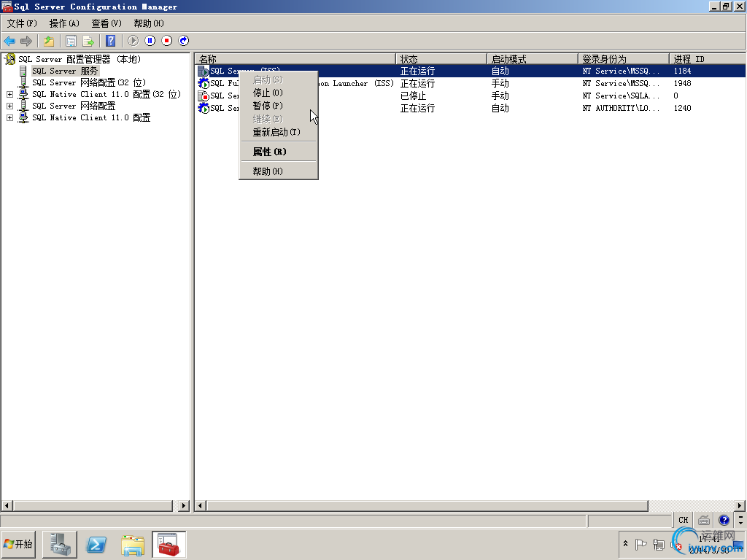Viewport: 747px width, 560px height.
Task: Sort by the 名称 column header
Action: click(295, 59)
